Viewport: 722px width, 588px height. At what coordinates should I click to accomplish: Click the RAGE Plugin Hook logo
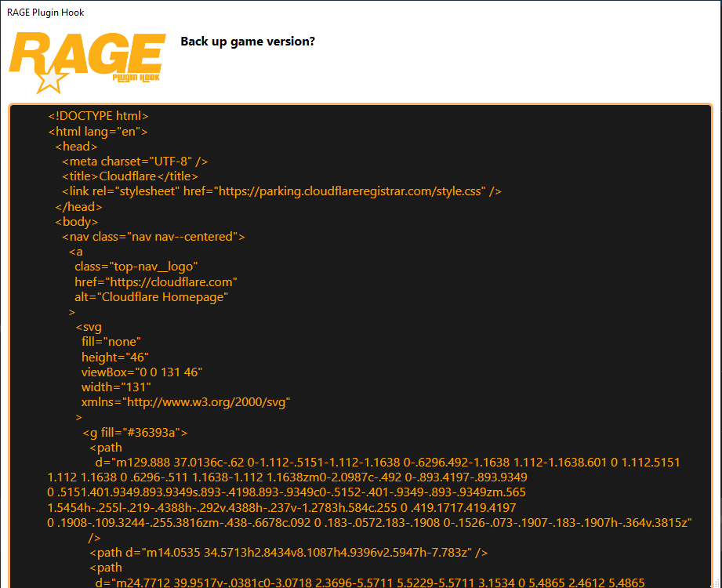click(87, 63)
